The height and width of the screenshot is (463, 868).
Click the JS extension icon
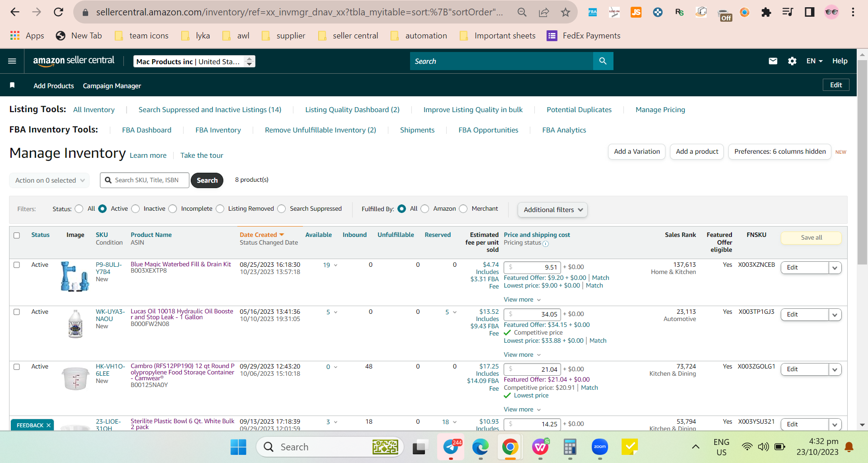click(x=636, y=12)
